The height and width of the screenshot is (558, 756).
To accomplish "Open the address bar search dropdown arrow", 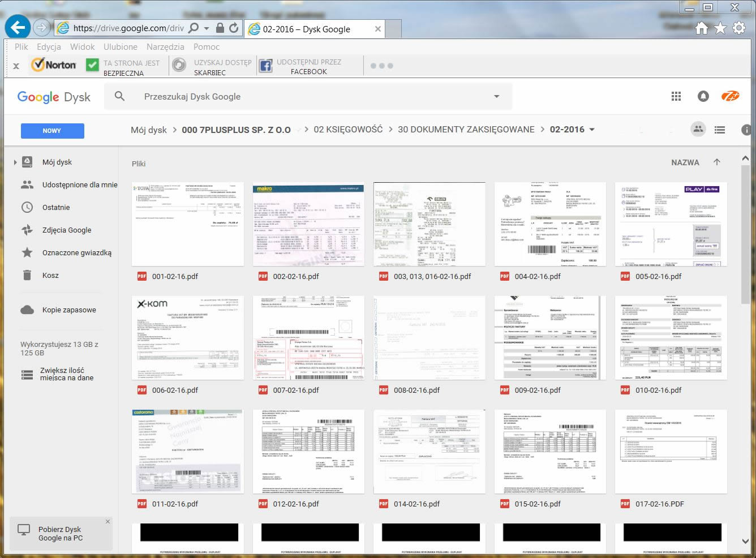I will [207, 28].
